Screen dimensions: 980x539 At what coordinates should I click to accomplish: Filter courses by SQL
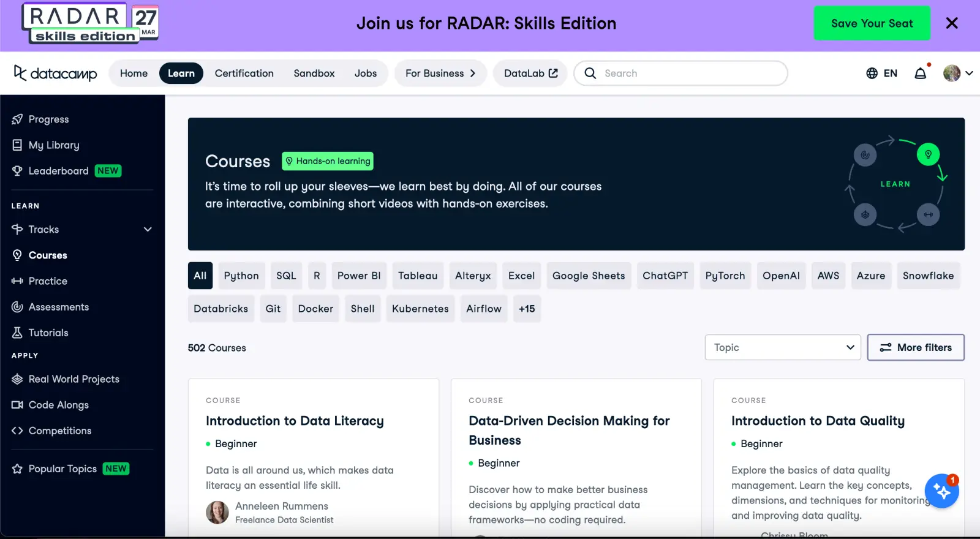(x=286, y=276)
